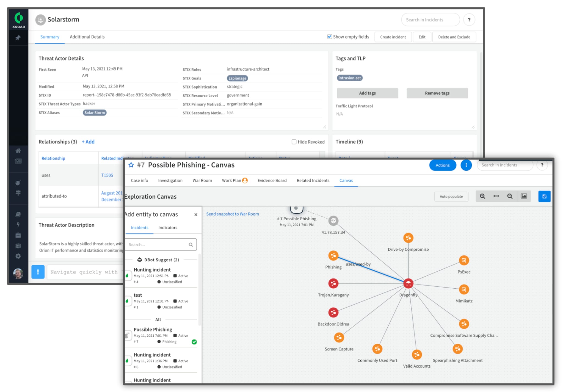This screenshot has height=392, width=563.
Task: Click Add tags button in Tags and TLP
Action: pos(368,93)
